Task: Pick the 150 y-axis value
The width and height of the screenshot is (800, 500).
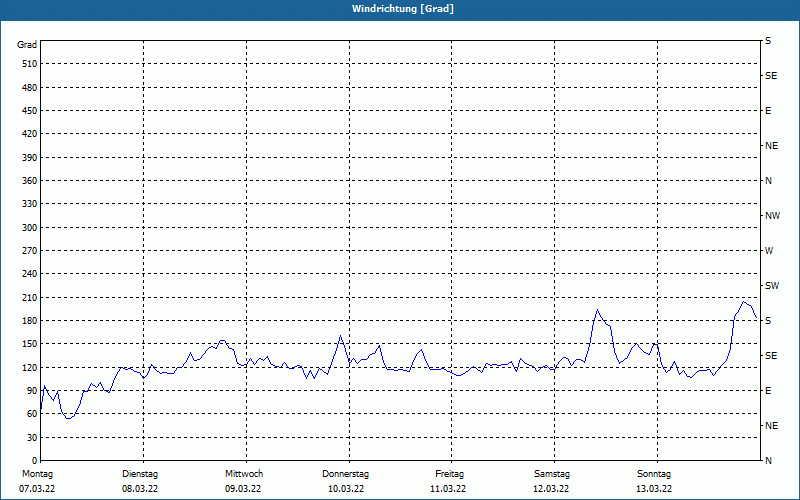Action: click(x=30, y=344)
